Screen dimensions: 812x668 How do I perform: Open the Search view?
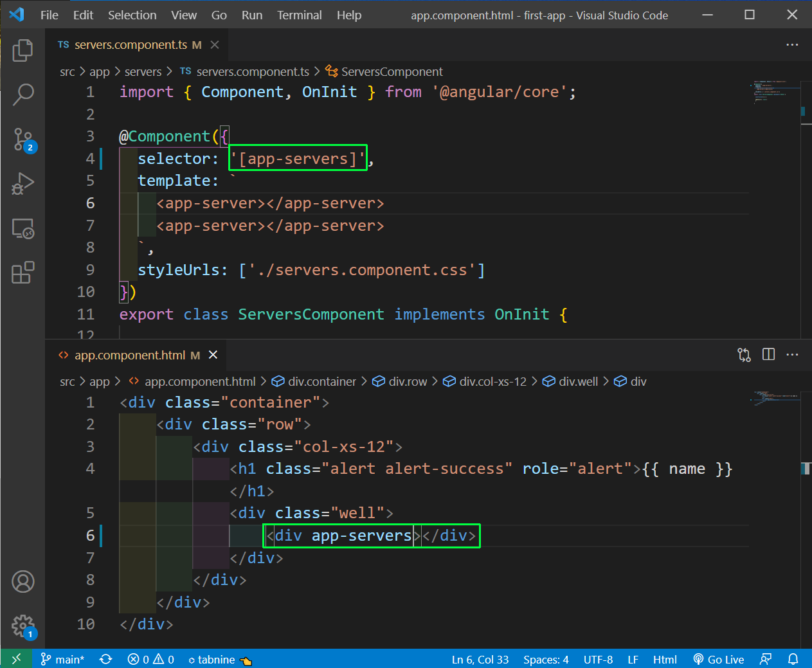[23, 95]
